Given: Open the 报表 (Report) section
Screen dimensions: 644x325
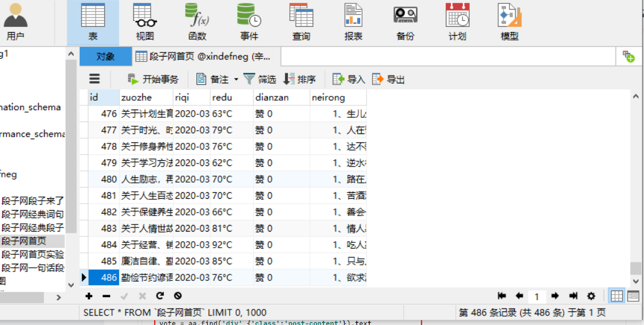Looking at the screenshot, I should click(x=353, y=22).
